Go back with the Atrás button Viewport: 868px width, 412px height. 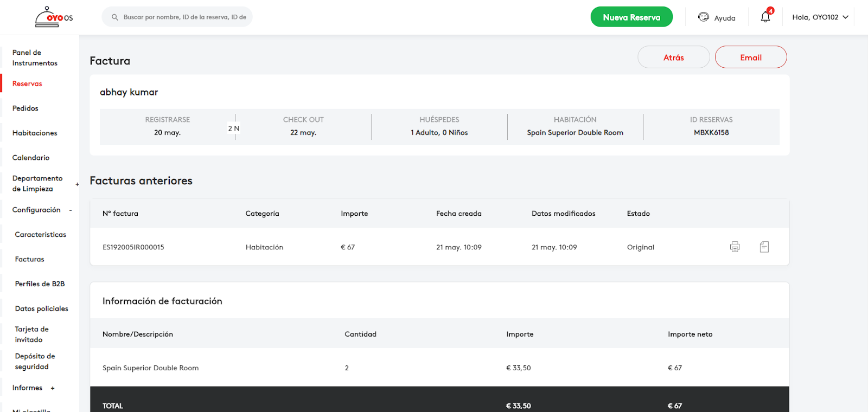pos(674,57)
